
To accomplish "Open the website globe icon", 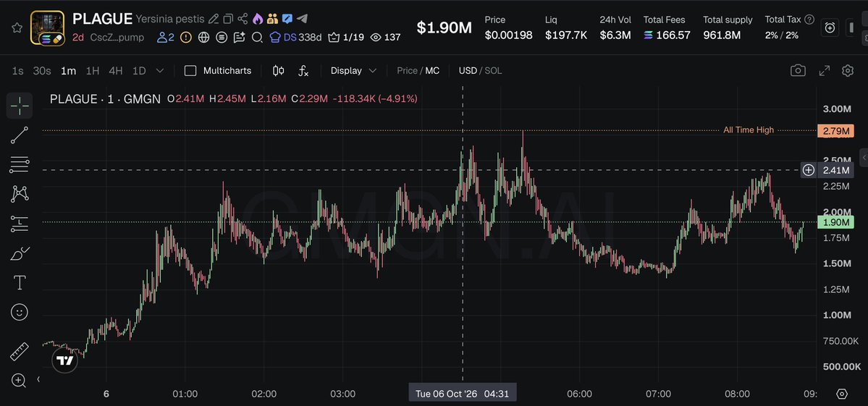I will [x=203, y=38].
